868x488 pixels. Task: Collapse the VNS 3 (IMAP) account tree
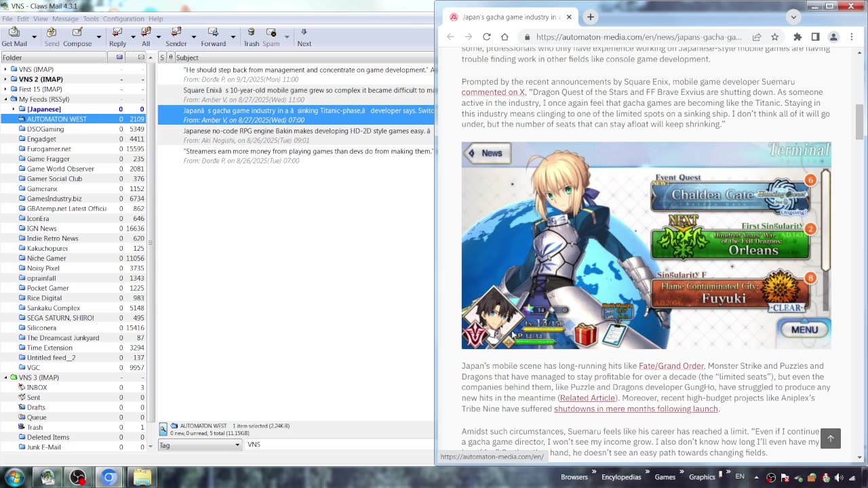click(x=5, y=378)
